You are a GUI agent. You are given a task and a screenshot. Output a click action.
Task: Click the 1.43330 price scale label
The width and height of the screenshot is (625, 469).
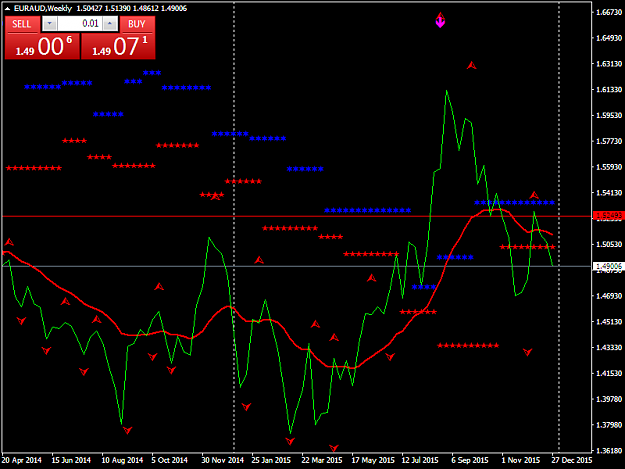609,347
